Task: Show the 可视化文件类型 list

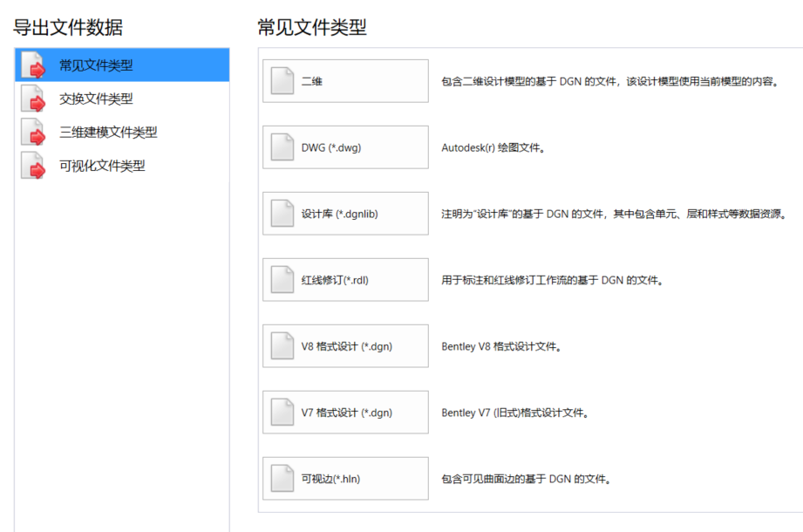Action: [102, 165]
